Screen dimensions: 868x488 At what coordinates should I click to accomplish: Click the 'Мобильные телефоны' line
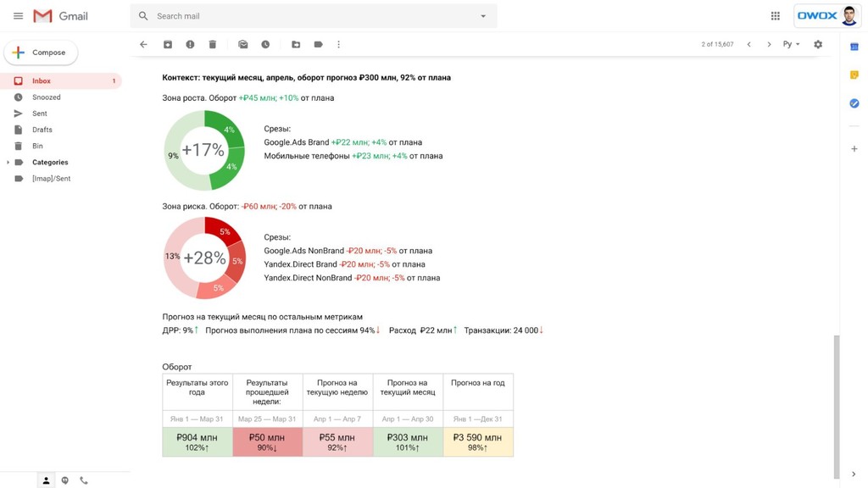tap(353, 156)
